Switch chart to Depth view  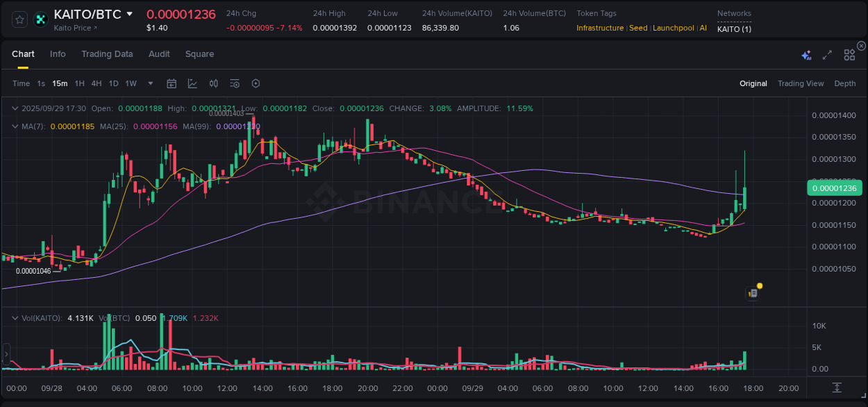click(x=844, y=83)
